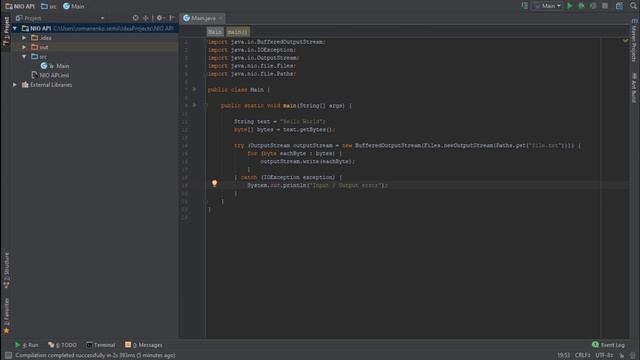Toggle the Structure tool window side tab
Viewport: 640px width, 360px height.
pyautogui.click(x=6, y=270)
